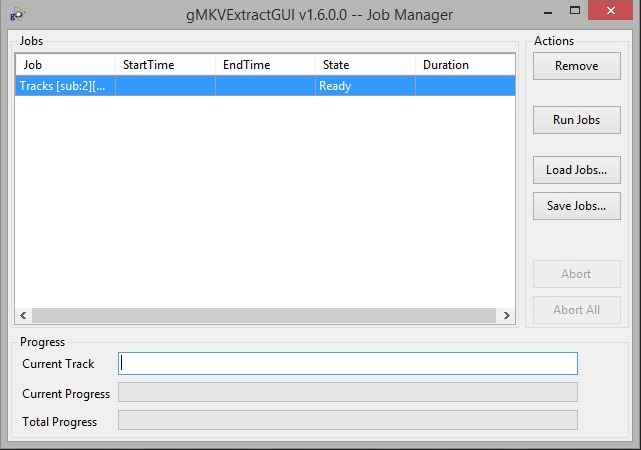Viewport: 641px width, 450px height.
Task: Start processing with Run Jobs
Action: (576, 120)
